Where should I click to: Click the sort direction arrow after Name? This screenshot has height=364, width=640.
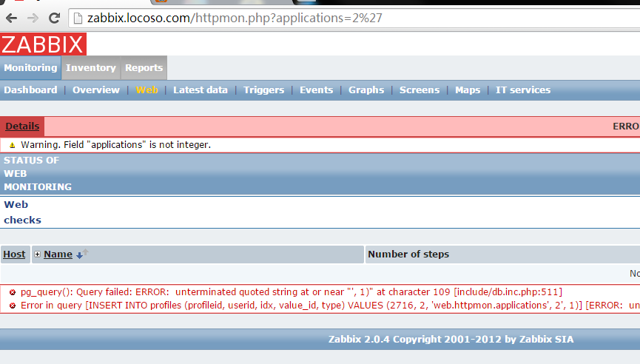[81, 255]
